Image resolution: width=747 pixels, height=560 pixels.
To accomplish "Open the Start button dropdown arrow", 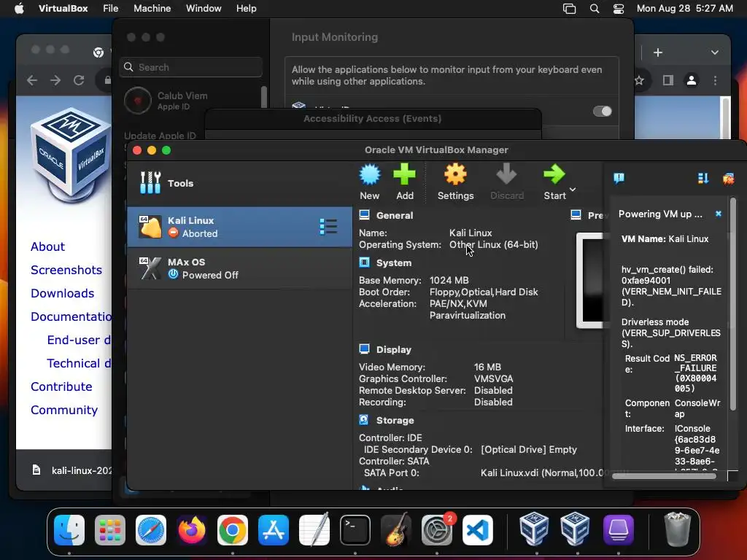I will coord(573,190).
